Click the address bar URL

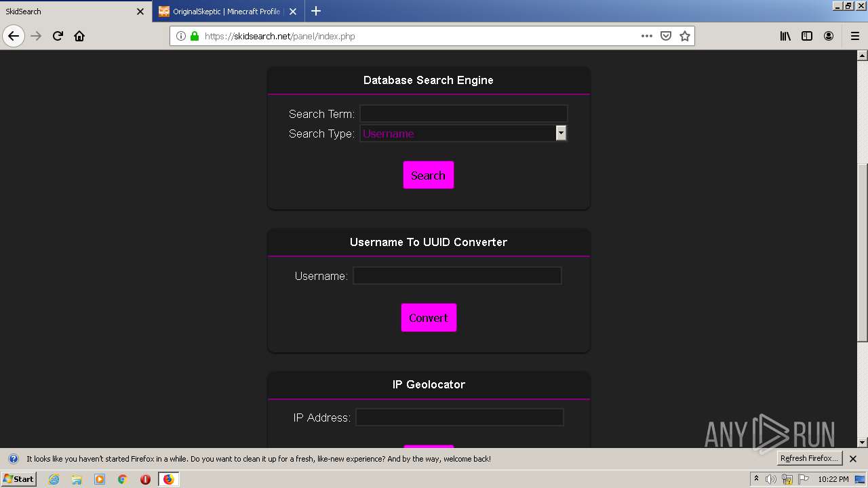point(279,36)
